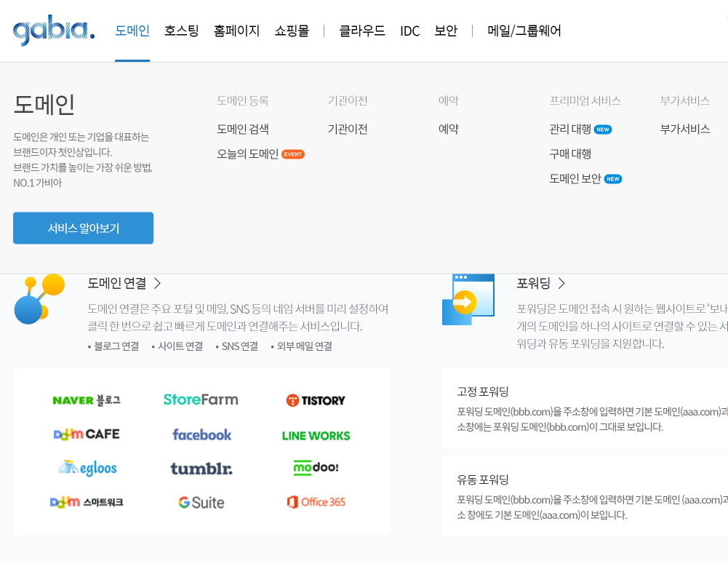Open the 도메인 top menu
This screenshot has width=728, height=561.
132,31
